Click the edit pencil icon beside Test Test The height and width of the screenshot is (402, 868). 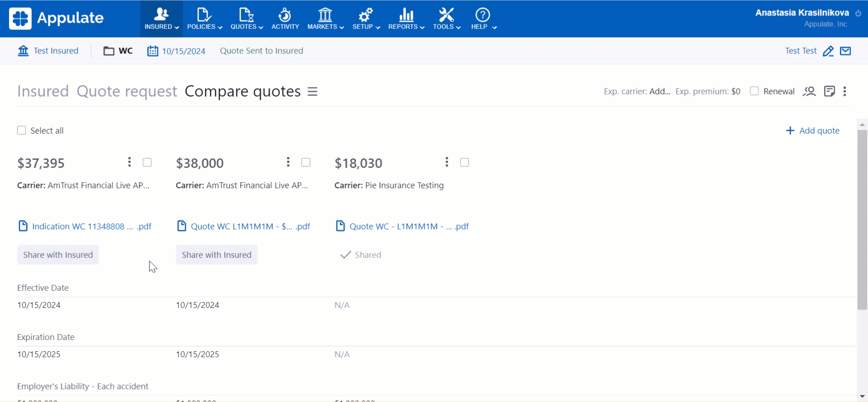tap(828, 51)
